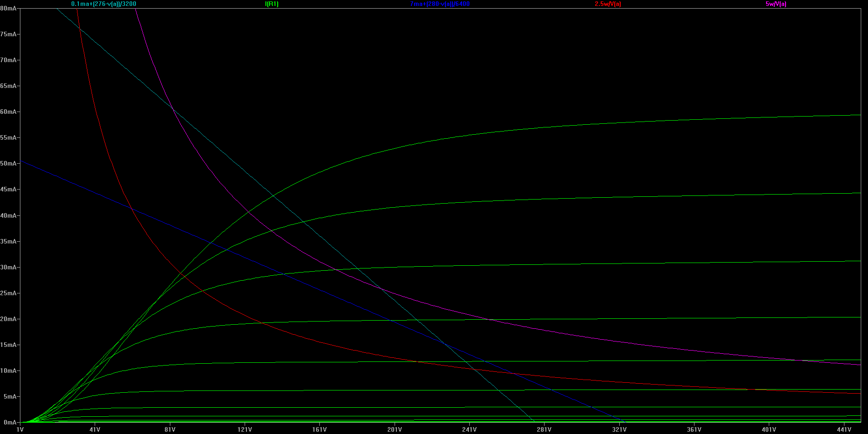Click the 321V horizontal axis label
The height and width of the screenshot is (434, 868).
click(619, 429)
